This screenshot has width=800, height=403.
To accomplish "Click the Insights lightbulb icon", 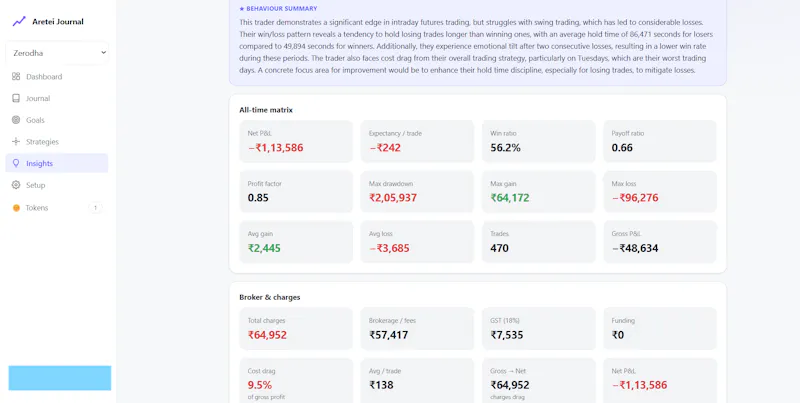I will pyautogui.click(x=16, y=163).
